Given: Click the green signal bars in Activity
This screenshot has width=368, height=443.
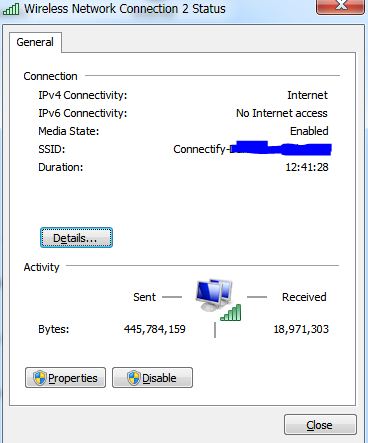Looking at the screenshot, I should pyautogui.click(x=231, y=313).
